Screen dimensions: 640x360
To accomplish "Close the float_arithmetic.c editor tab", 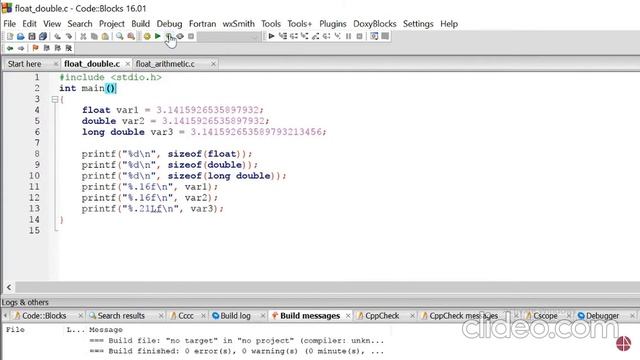I will [x=213, y=64].
